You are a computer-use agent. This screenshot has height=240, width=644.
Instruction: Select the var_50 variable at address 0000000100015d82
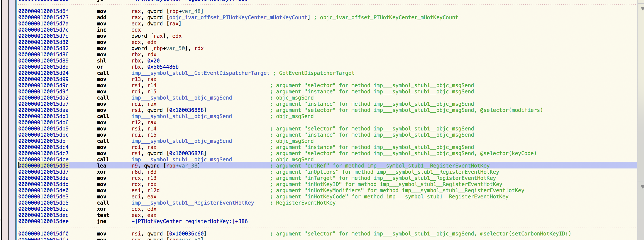click(176, 48)
